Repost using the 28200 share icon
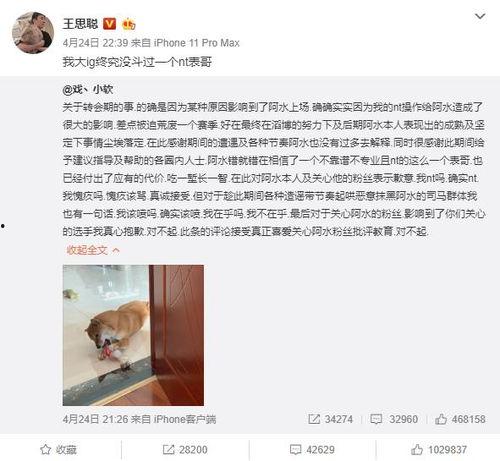This screenshot has height=461, width=500. point(185,450)
